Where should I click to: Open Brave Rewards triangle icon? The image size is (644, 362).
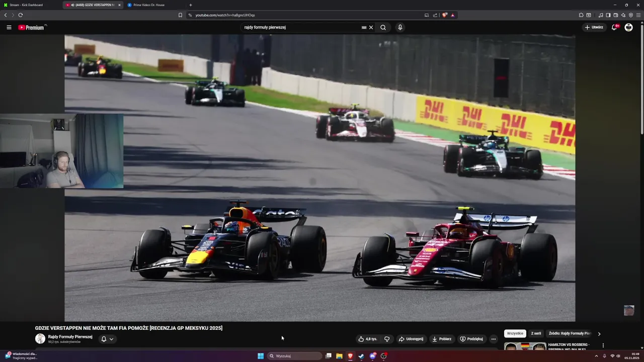pos(453,15)
